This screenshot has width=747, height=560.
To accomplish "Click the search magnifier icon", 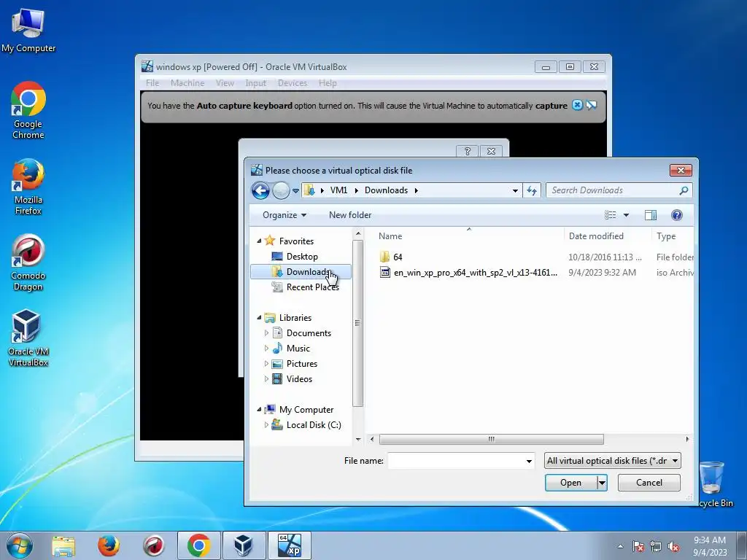I will pos(684,190).
